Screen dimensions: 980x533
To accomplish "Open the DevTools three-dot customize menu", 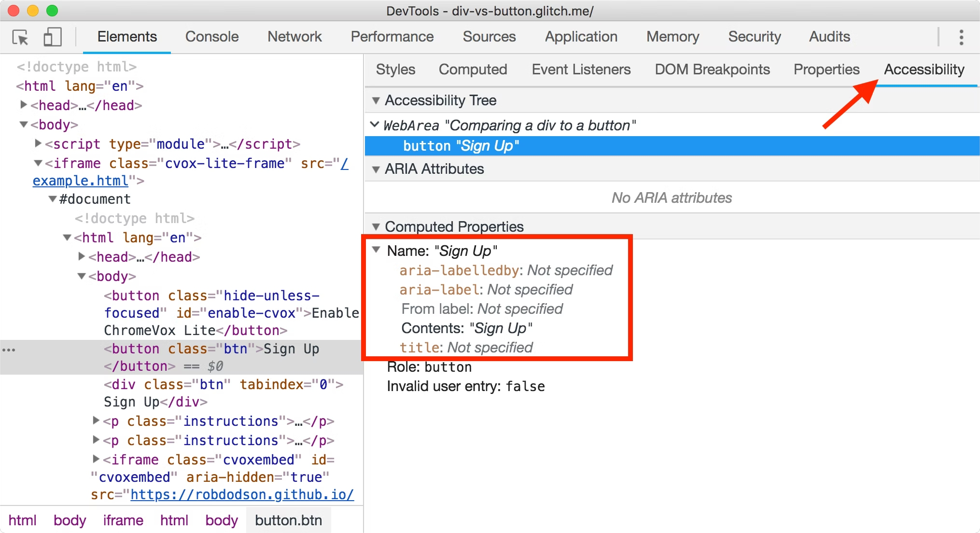I will tap(961, 37).
